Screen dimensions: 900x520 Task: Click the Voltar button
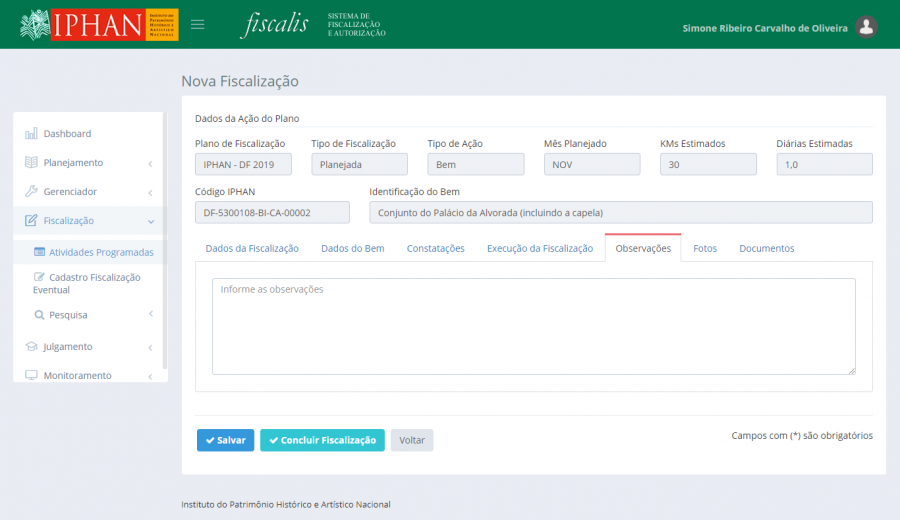click(412, 440)
